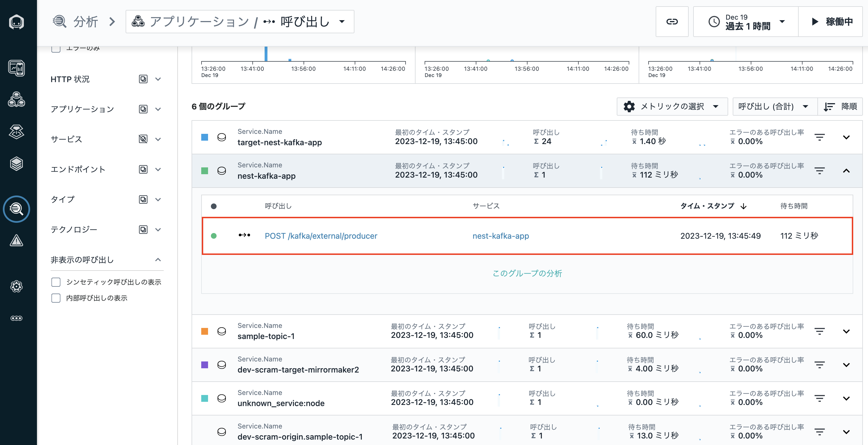The width and height of the screenshot is (868, 445).
Task: Open the メトリックの選択 dropdown
Action: tap(672, 107)
